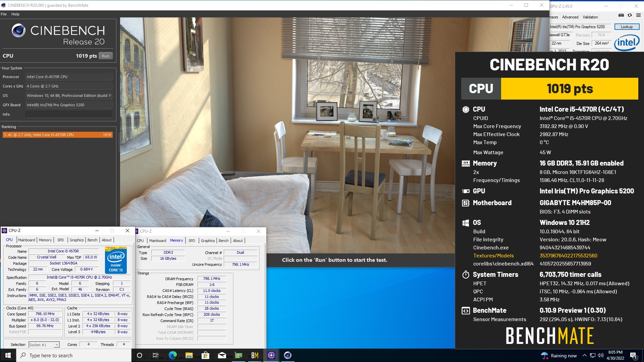Open the Graphics tab in front CPU-Z

coord(77,240)
